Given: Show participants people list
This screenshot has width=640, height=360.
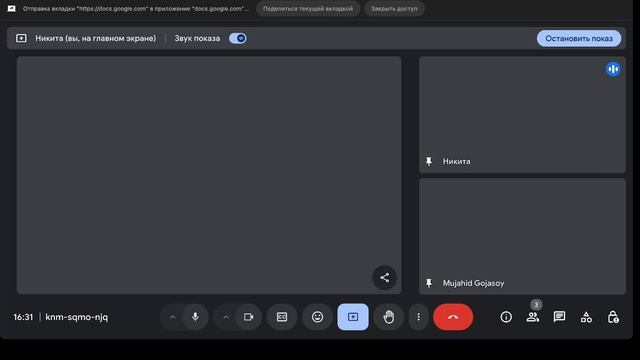Looking at the screenshot, I should tap(533, 317).
